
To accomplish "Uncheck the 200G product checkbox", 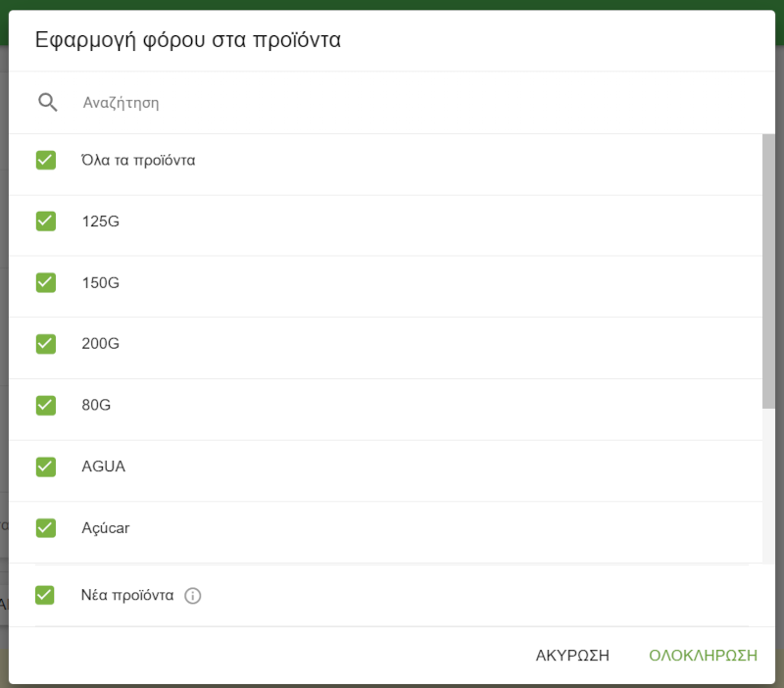I will tap(46, 344).
